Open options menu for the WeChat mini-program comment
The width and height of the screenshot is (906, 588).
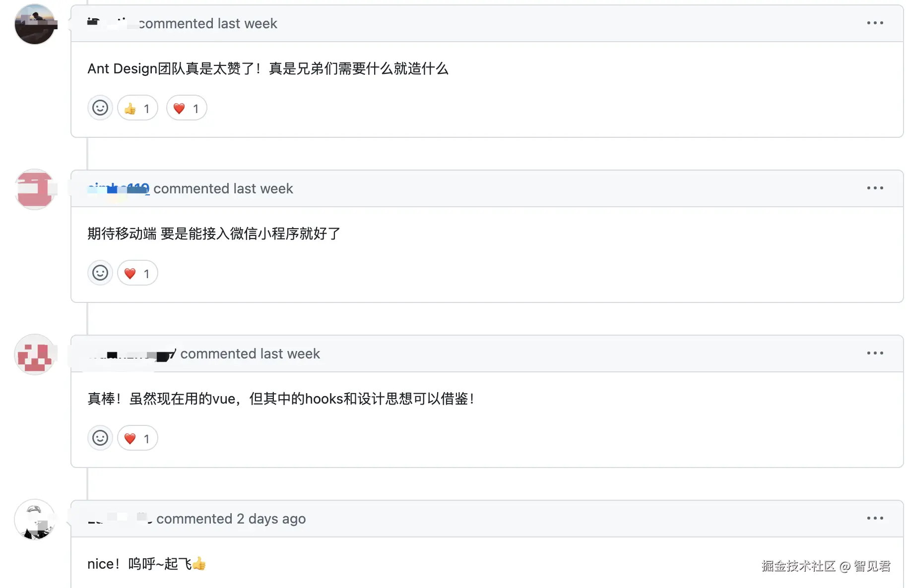tap(875, 188)
